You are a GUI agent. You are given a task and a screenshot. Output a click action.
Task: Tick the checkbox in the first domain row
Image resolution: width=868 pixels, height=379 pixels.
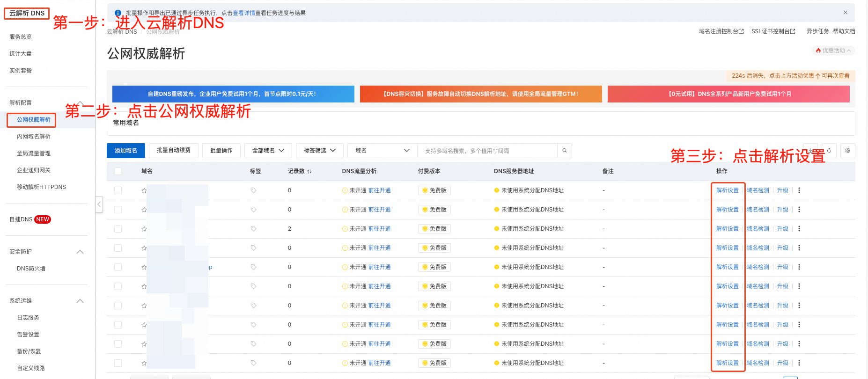pos(118,190)
